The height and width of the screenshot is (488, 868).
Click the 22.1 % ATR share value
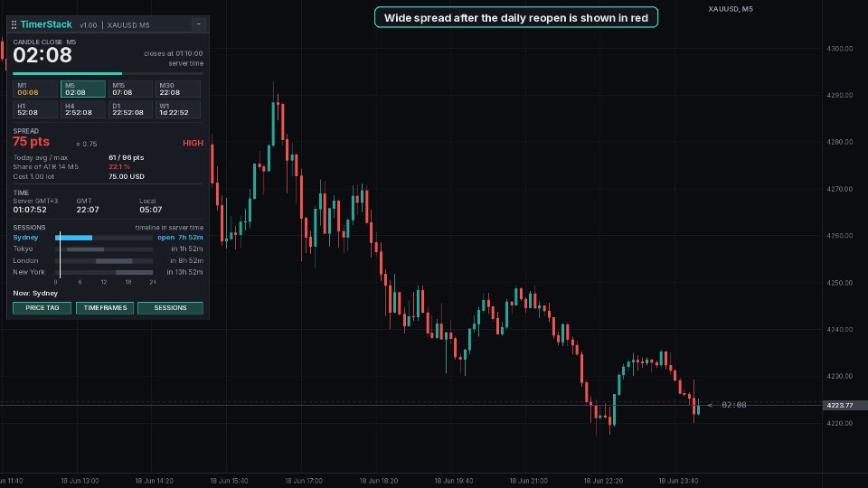(119, 166)
